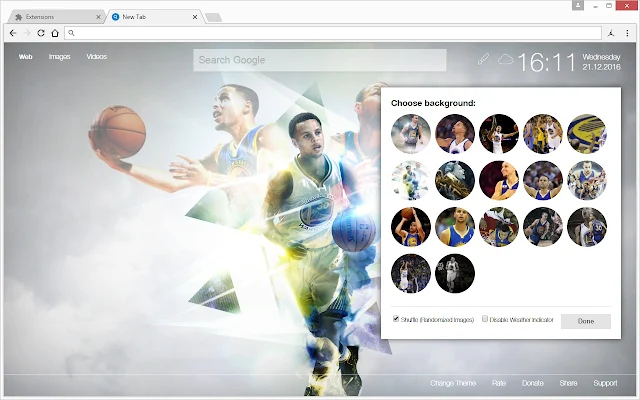
Task: Choose fourth background thumbnail in top row
Action: click(543, 133)
